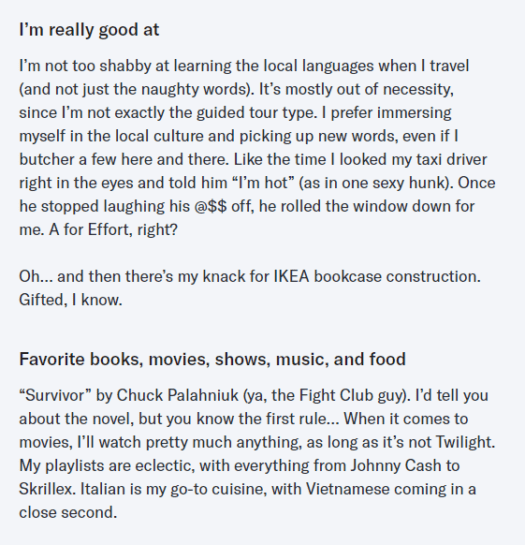Click the "Gifted, I know." sentence

pyautogui.click(x=71, y=300)
